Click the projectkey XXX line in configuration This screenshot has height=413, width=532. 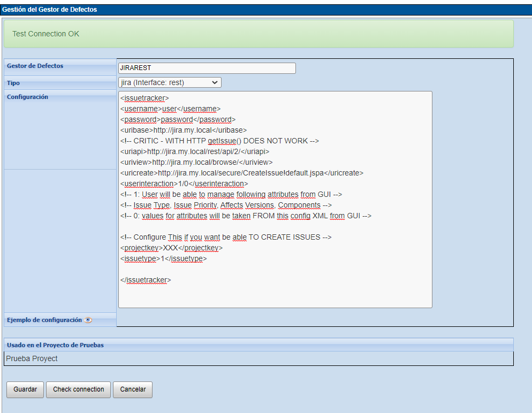171,248
